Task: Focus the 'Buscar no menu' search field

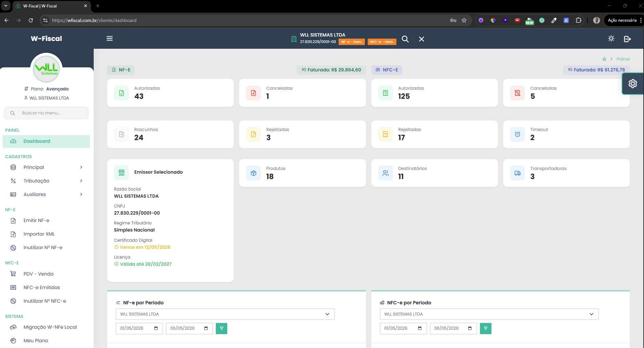Action: [x=46, y=113]
